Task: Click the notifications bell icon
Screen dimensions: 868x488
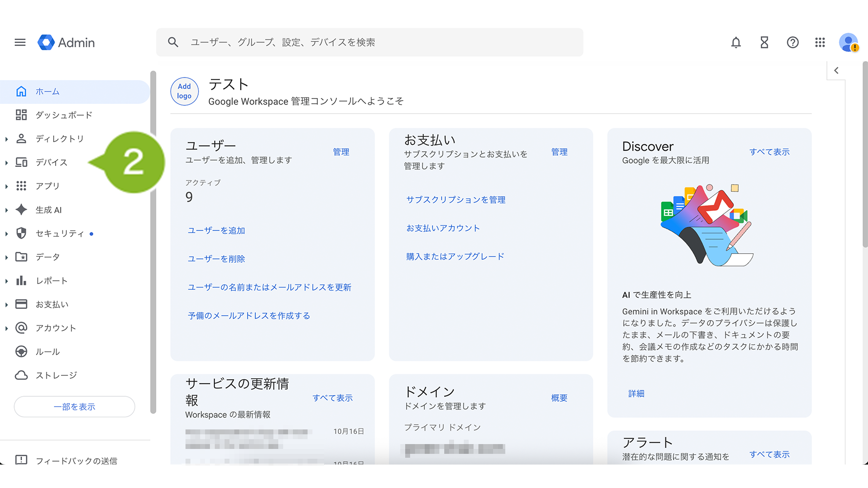Action: coord(736,42)
